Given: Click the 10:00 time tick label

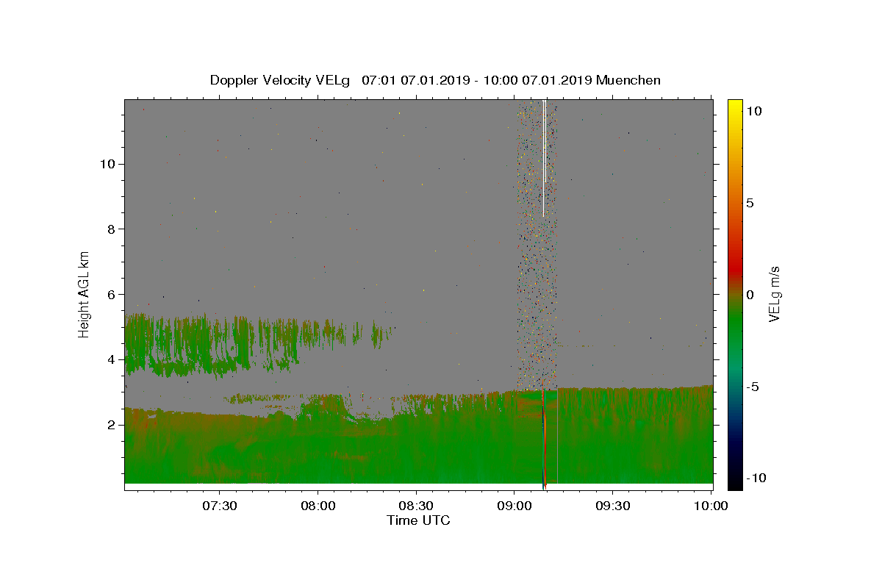Looking at the screenshot, I should click(x=711, y=506).
